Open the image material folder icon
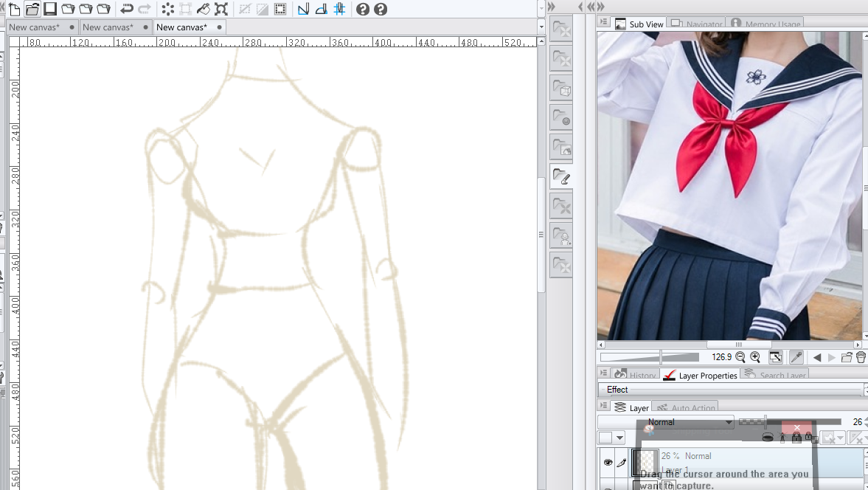Image resolution: width=868 pixels, height=490 pixels. 561,147
